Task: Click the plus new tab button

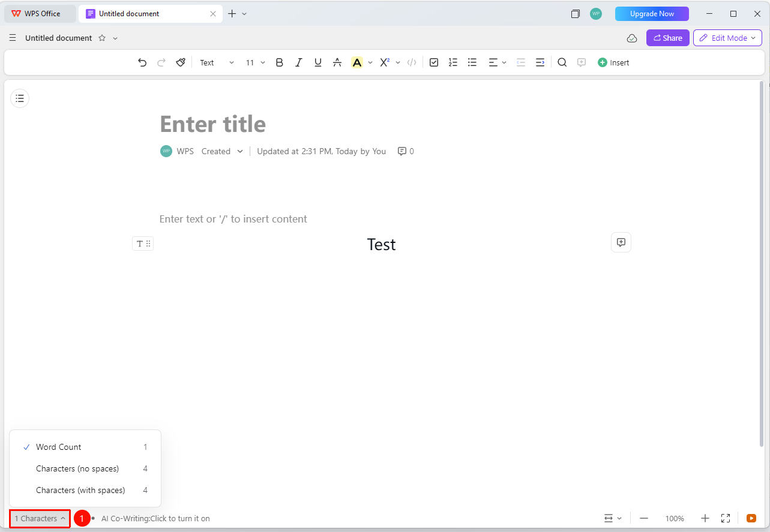Action: (232, 14)
